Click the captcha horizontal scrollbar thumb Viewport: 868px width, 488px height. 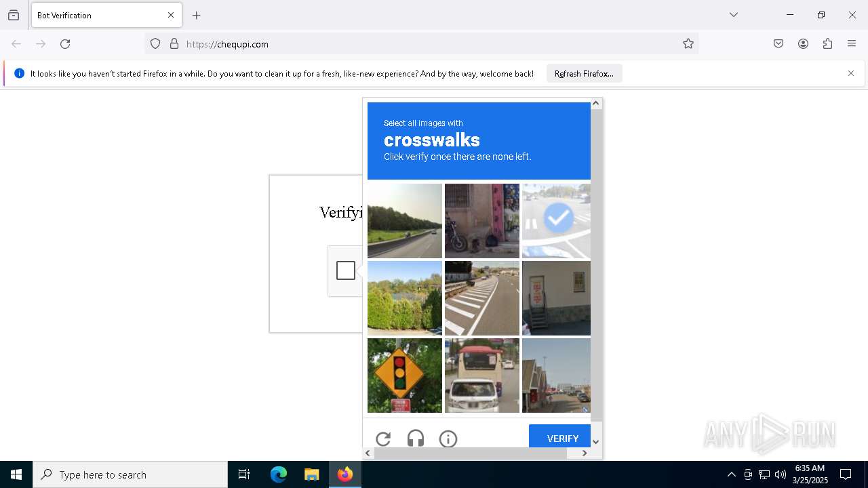click(x=470, y=453)
